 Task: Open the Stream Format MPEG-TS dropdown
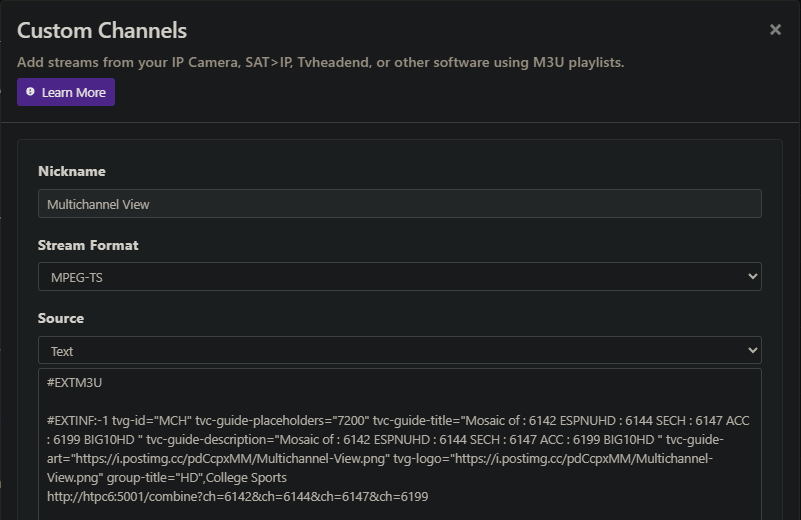(400, 277)
